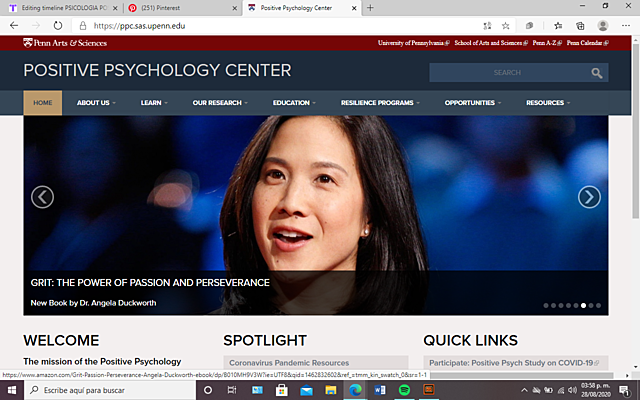640x400 pixels.
Task: Expand the Resources menu
Action: tap(548, 103)
